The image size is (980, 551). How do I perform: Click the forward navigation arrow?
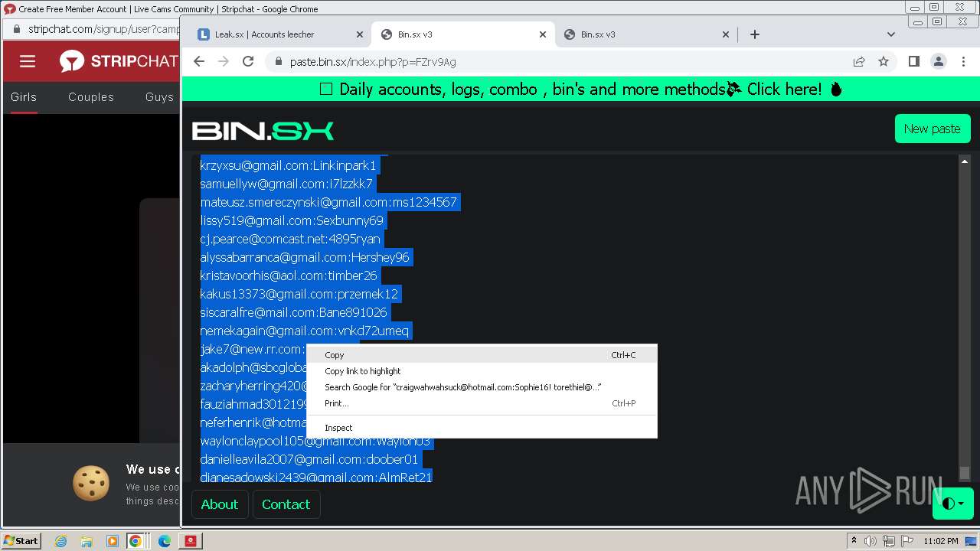(x=224, y=61)
